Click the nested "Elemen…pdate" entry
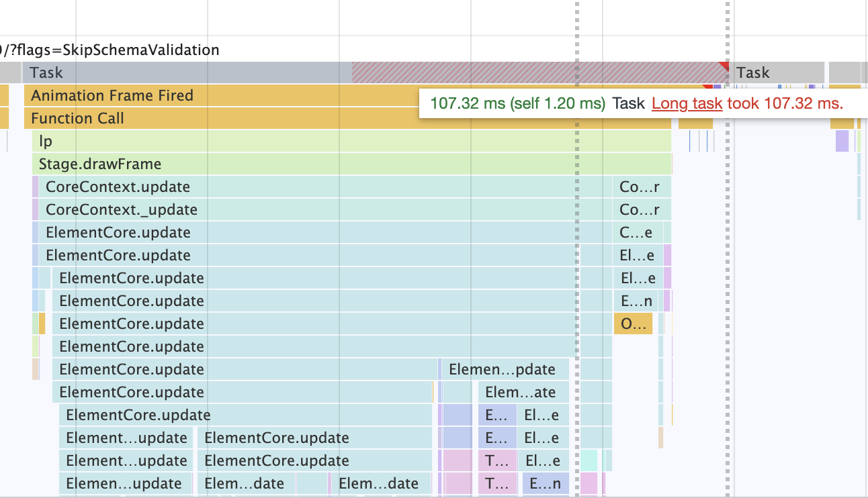This screenshot has height=498, width=868. [x=501, y=369]
